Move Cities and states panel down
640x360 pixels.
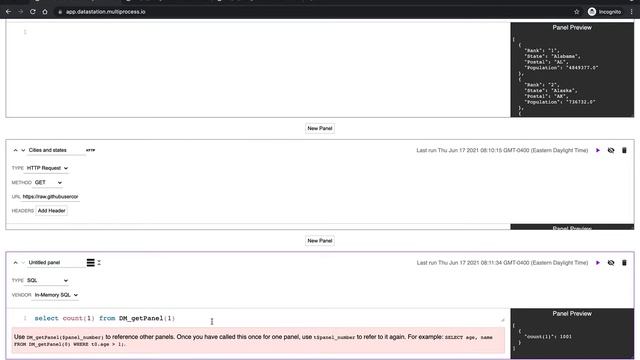23,150
